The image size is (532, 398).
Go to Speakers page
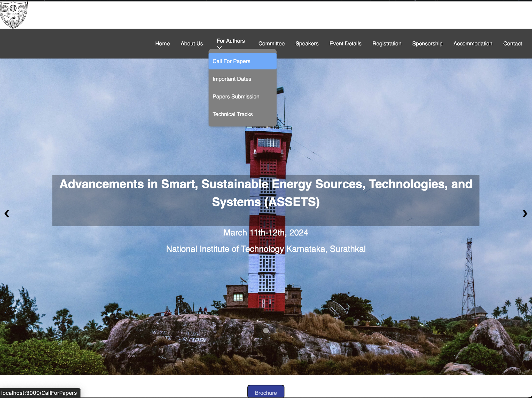(307, 44)
